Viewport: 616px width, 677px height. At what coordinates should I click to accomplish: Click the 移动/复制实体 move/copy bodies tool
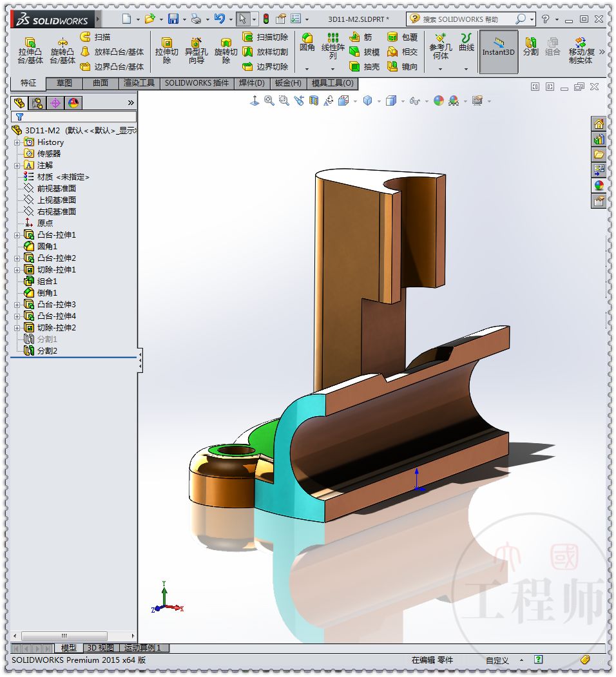581,50
